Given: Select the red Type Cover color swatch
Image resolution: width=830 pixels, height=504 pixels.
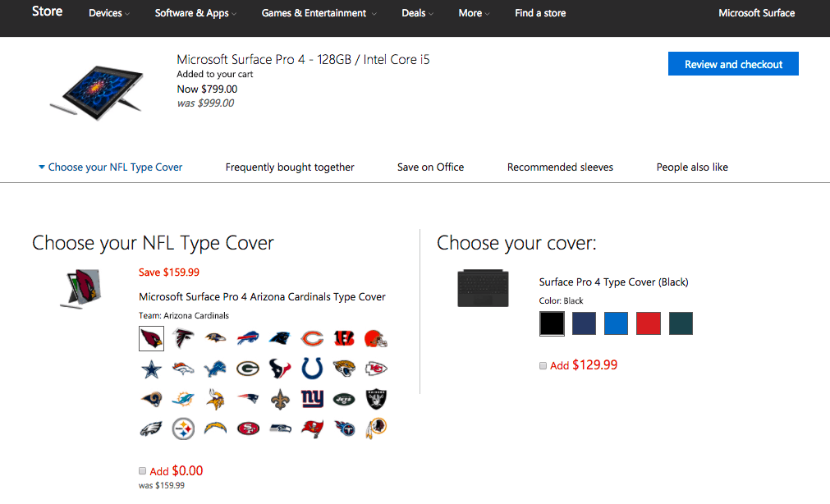Looking at the screenshot, I should click(x=648, y=323).
